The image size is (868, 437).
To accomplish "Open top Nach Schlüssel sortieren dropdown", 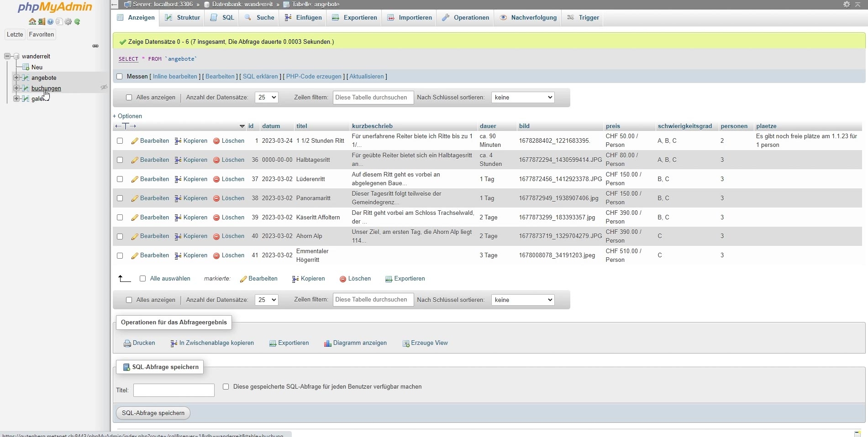I will tap(522, 98).
